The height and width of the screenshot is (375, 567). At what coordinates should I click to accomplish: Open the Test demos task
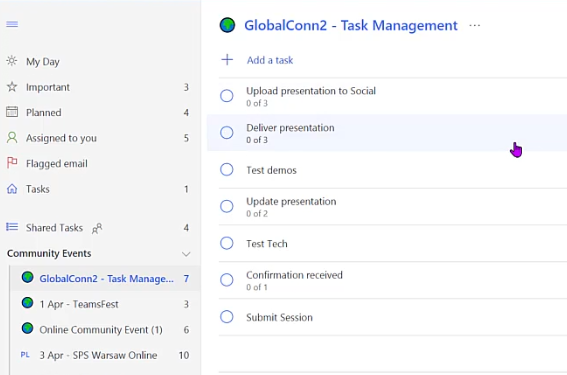click(393, 170)
